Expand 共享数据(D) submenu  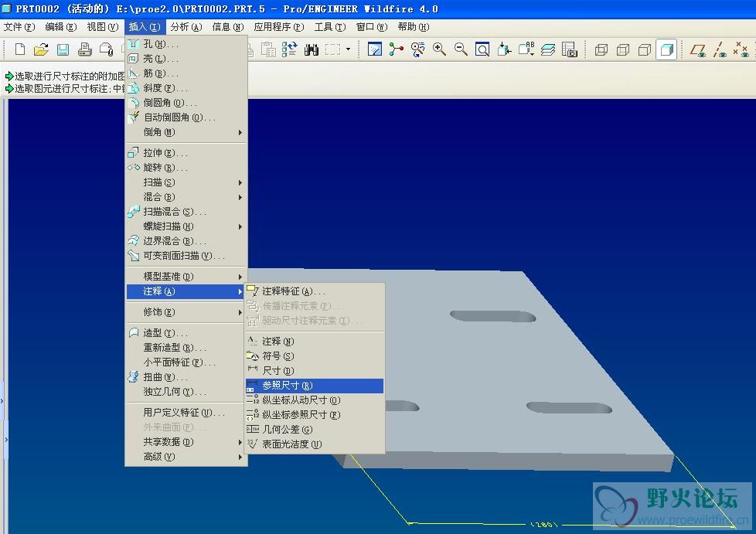[x=186, y=442]
